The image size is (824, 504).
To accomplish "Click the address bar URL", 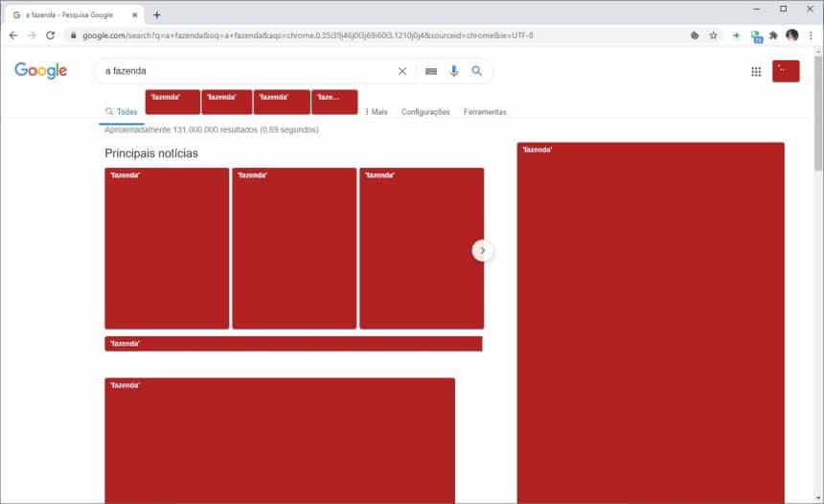I will click(x=308, y=35).
